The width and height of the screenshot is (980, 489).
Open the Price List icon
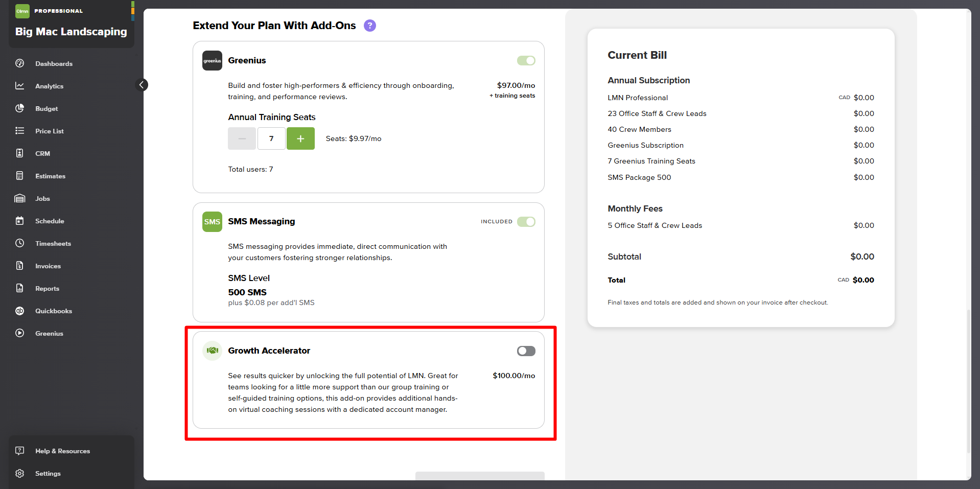click(20, 131)
